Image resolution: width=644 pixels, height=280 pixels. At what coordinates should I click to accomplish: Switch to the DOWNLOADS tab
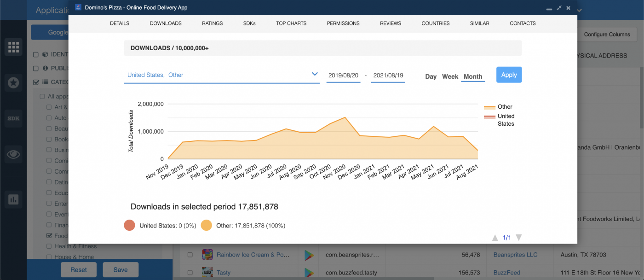166,23
